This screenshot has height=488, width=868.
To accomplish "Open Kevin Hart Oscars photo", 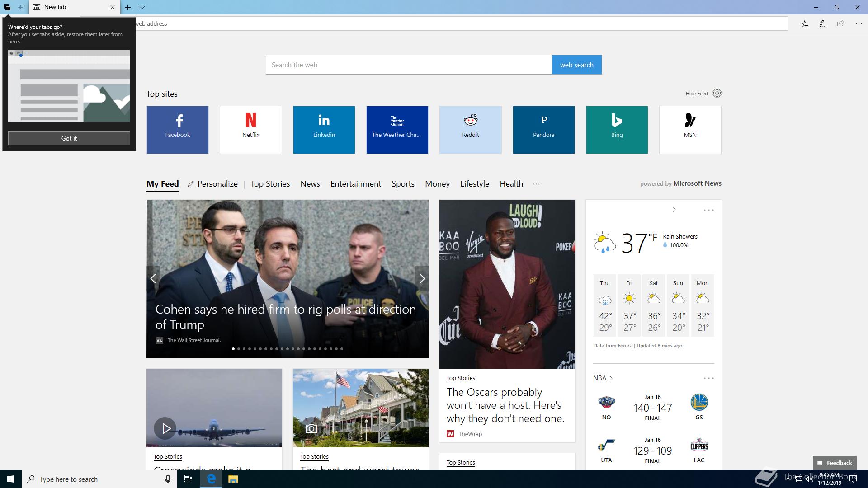I will coord(507,284).
